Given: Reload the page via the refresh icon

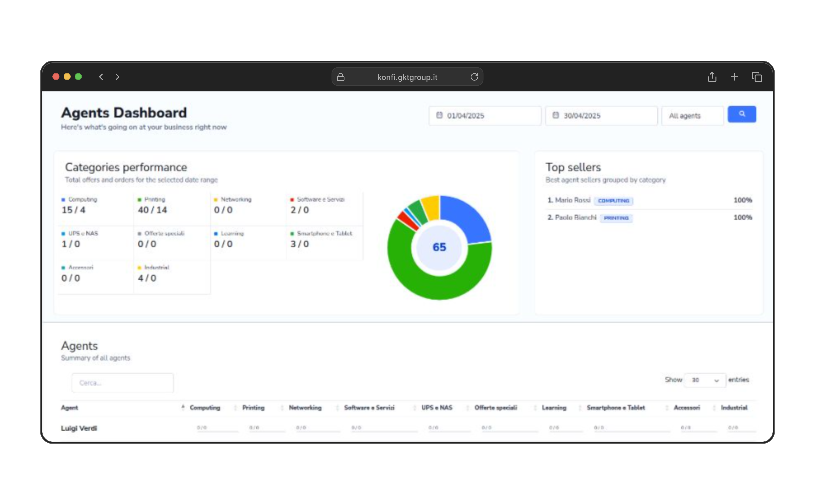Looking at the screenshot, I should [474, 77].
